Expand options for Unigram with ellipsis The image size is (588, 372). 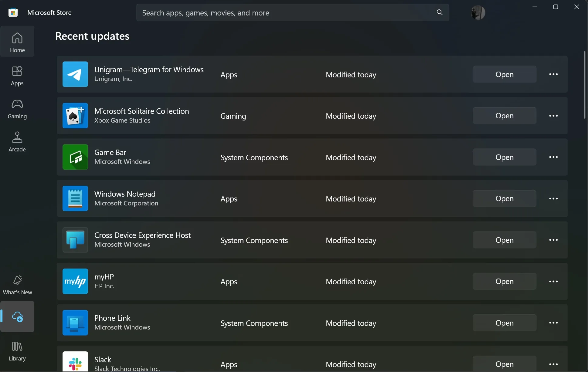click(553, 74)
